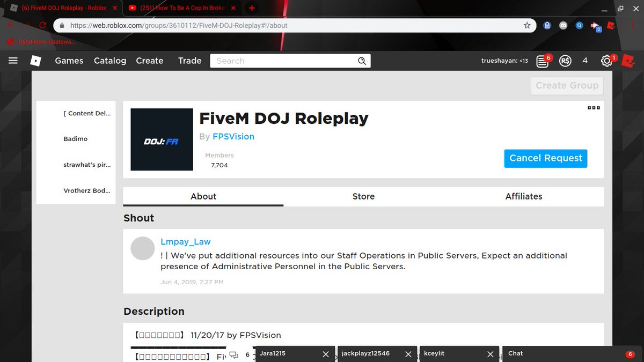644x362 pixels.
Task: Close the YouTube How To Be A Cop tab
Action: pos(234,8)
